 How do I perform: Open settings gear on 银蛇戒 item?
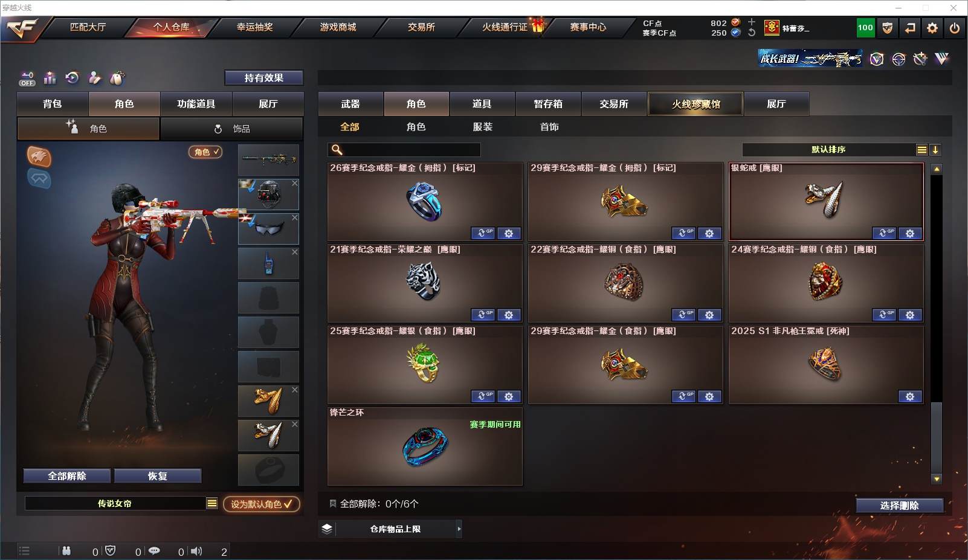[910, 233]
